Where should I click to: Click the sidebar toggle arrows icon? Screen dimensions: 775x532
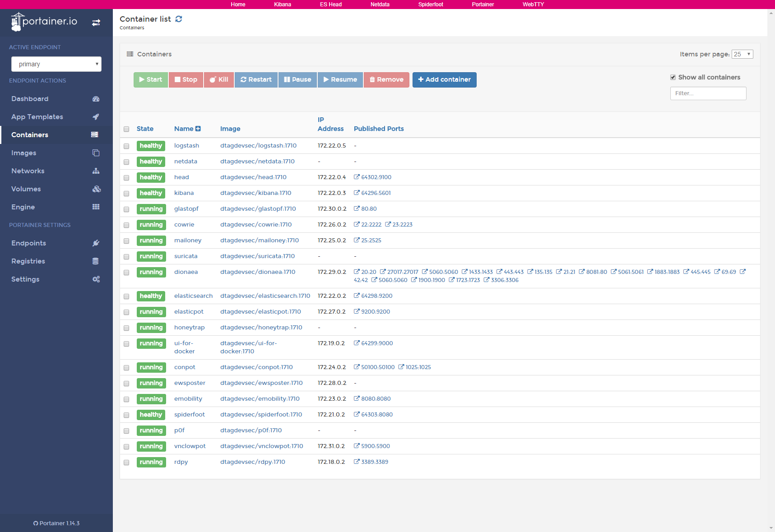pos(96,23)
